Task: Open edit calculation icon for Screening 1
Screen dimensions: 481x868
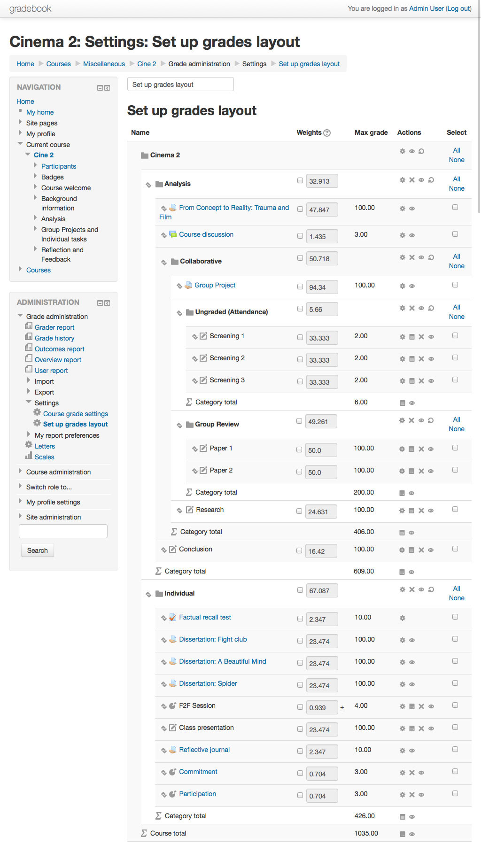Action: (x=411, y=337)
